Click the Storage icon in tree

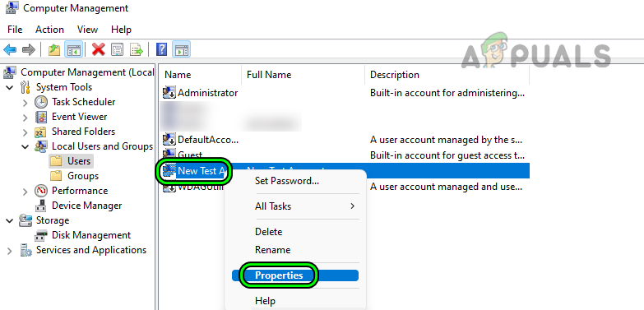[25, 220]
